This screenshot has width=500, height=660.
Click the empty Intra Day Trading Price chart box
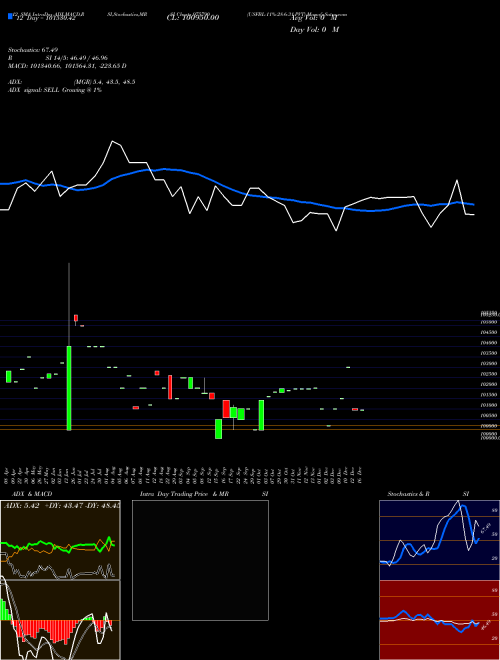pos(200,560)
